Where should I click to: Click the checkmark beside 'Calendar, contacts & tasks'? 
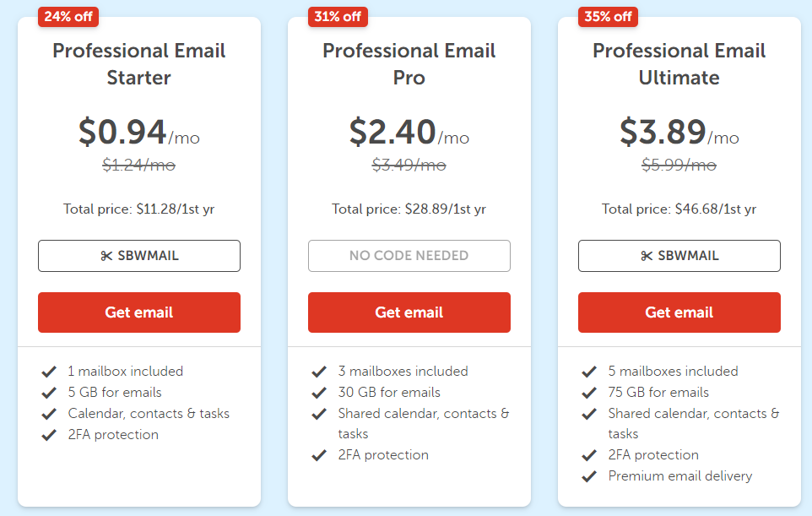coord(48,413)
